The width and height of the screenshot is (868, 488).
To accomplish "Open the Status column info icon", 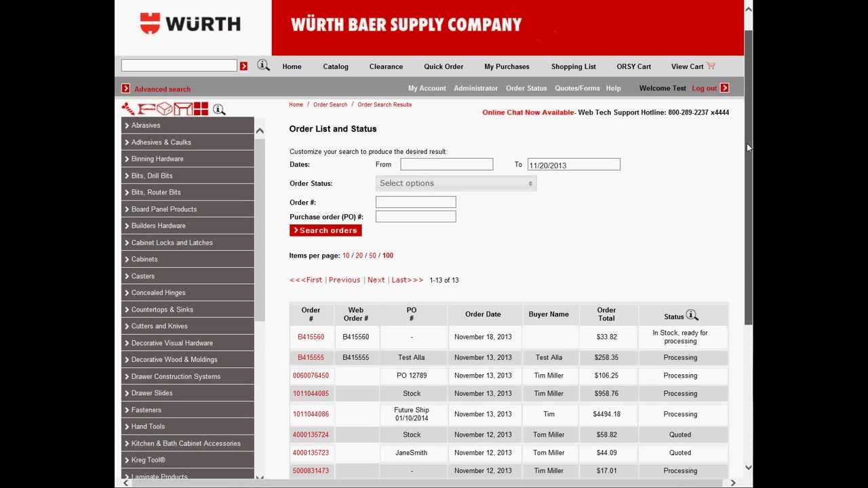I will tap(692, 315).
